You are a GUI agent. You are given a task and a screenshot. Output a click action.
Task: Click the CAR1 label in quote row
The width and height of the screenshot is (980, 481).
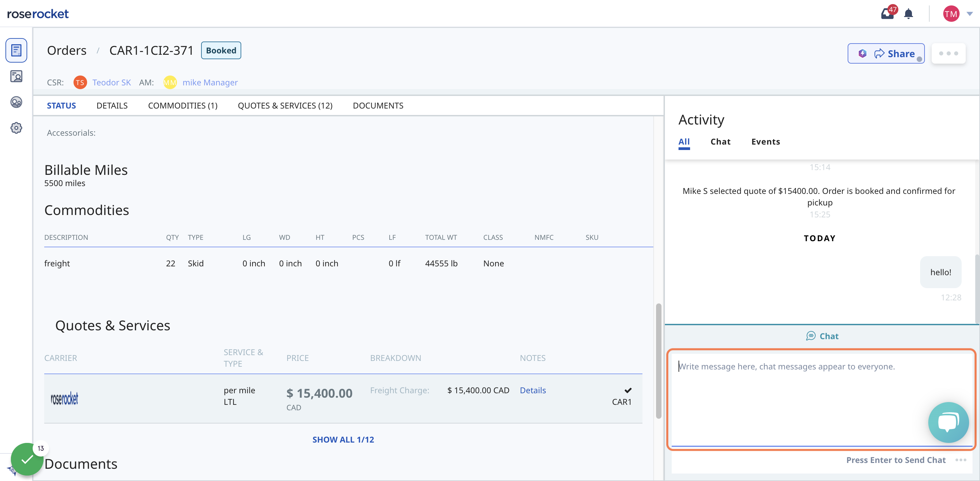622,402
